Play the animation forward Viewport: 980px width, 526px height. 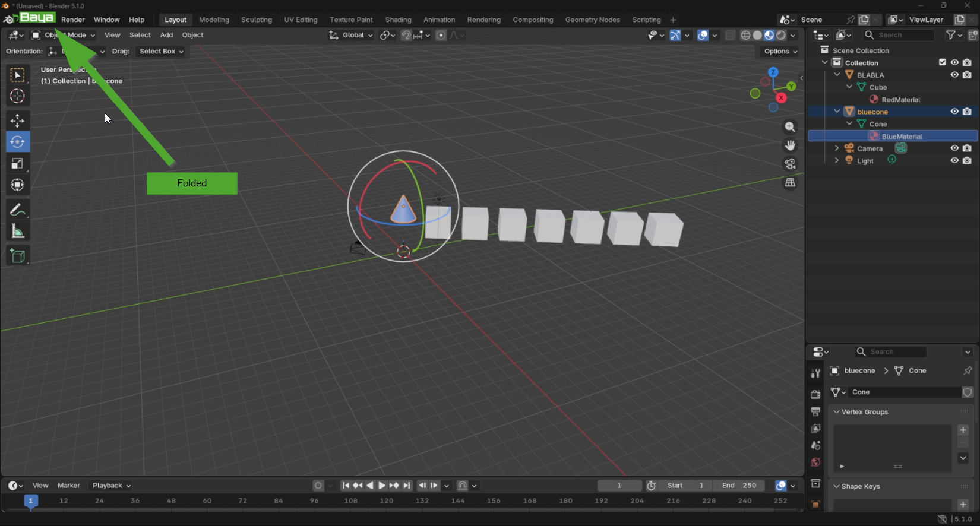coord(382,486)
